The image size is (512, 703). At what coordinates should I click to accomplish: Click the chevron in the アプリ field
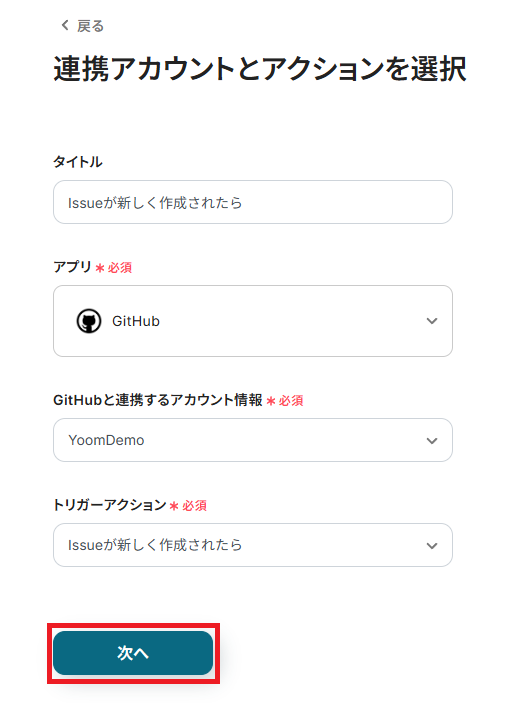(432, 321)
